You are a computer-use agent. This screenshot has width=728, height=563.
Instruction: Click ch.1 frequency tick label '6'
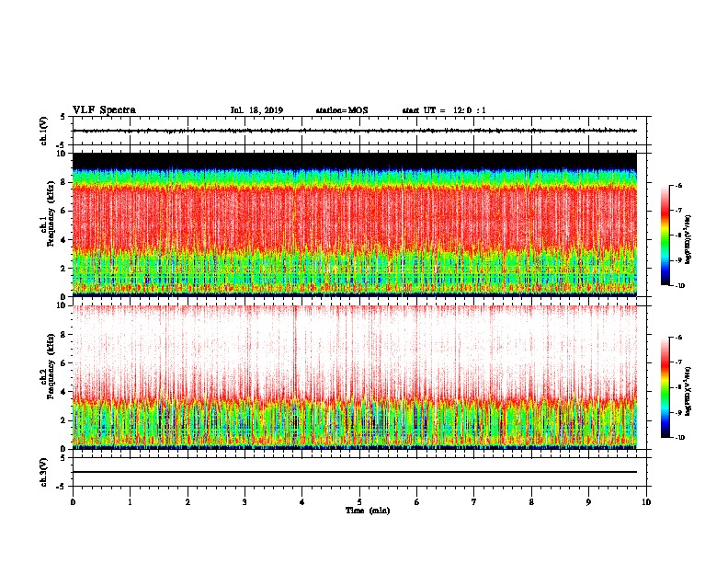click(64, 211)
